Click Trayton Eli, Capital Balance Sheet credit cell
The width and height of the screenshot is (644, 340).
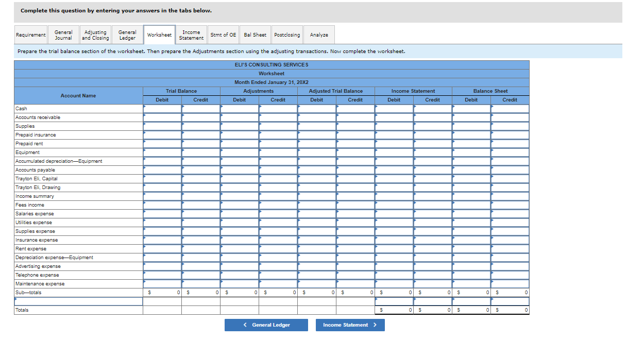point(510,179)
